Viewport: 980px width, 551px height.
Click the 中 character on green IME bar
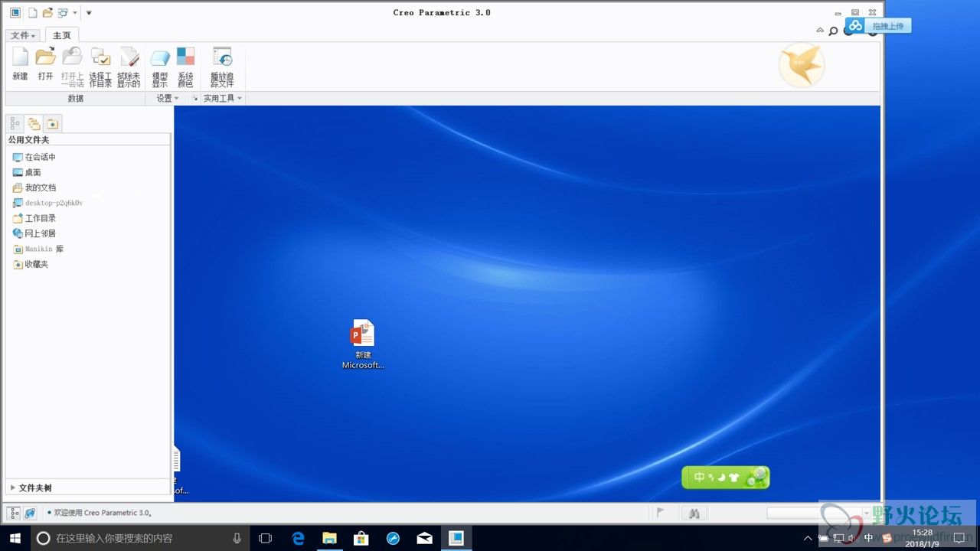[x=699, y=478]
